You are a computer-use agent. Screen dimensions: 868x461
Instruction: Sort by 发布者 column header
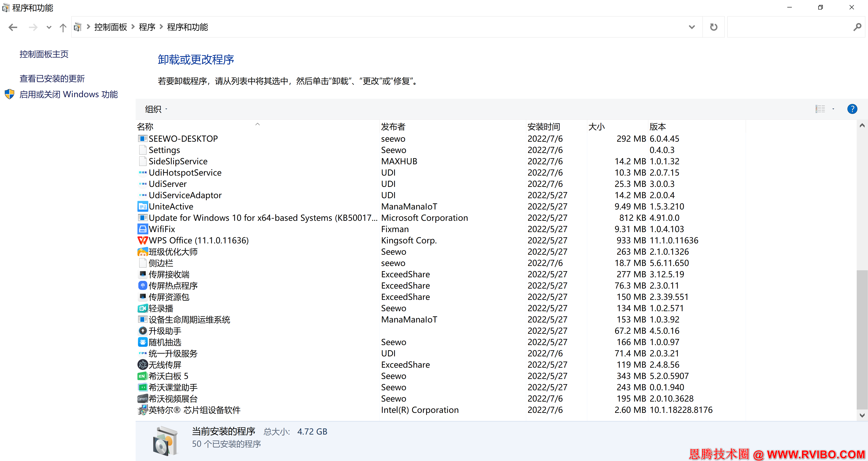(453, 127)
